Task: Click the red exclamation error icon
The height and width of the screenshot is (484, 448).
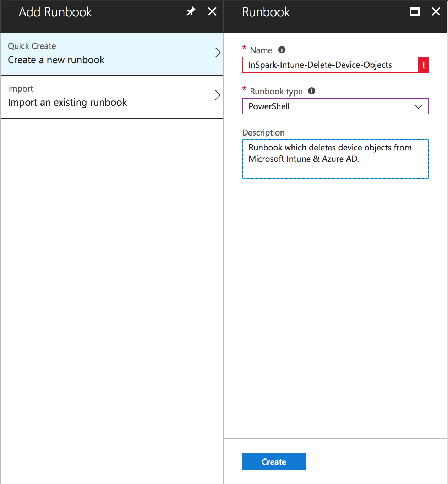Action: (423, 65)
